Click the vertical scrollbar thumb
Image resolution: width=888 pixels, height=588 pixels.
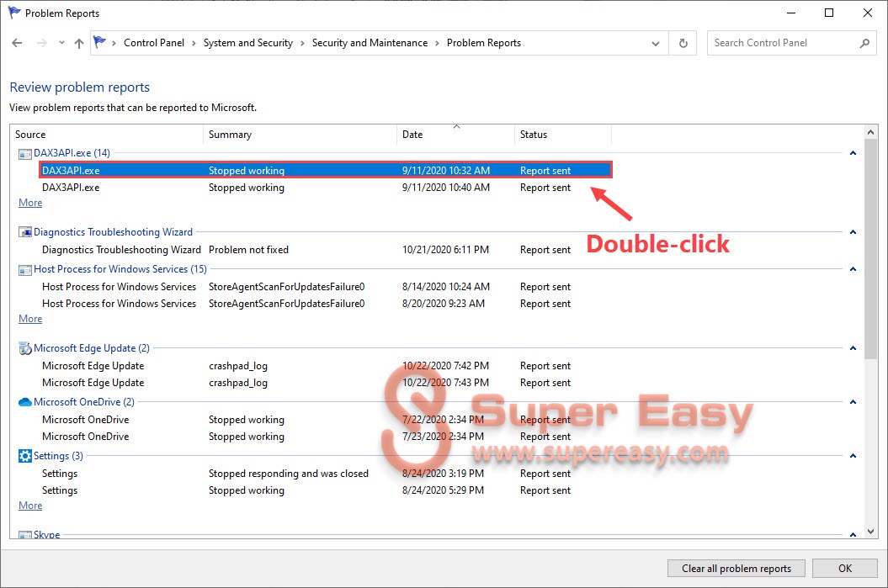(x=871, y=249)
